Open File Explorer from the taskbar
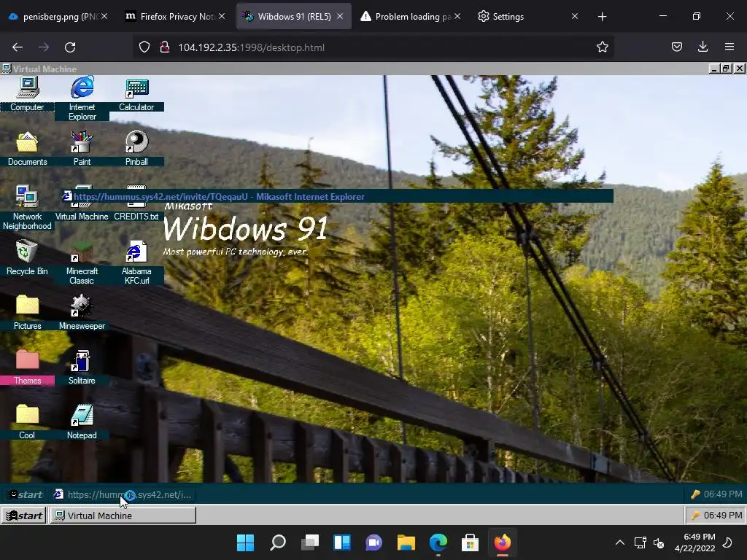The width and height of the screenshot is (747, 560). 406,542
